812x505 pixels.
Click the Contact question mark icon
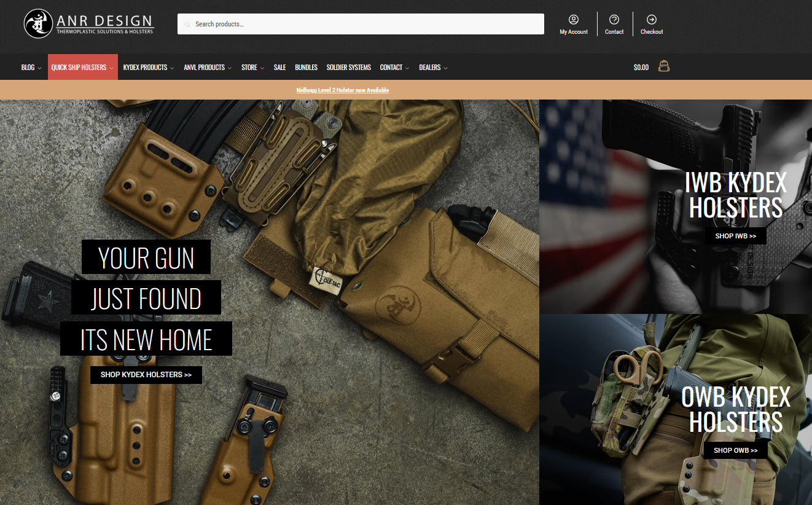(x=614, y=20)
